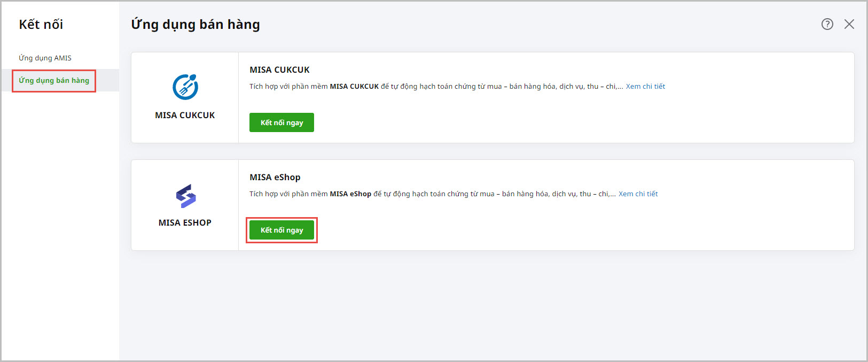Click the Ứng dụng bán hàng page title
868x362 pixels.
pos(196,25)
